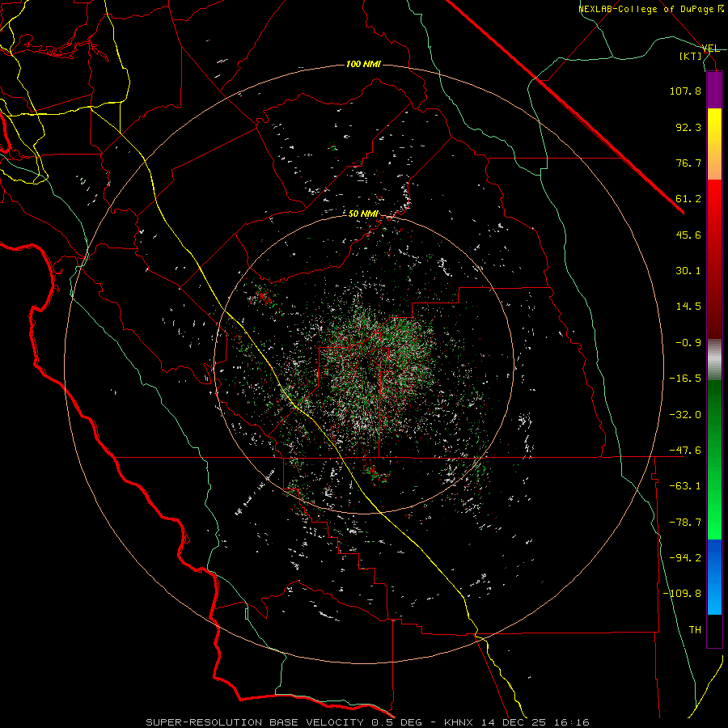The width and height of the screenshot is (728, 728).
Task: Click the VEL legend heading
Action: tap(710, 49)
